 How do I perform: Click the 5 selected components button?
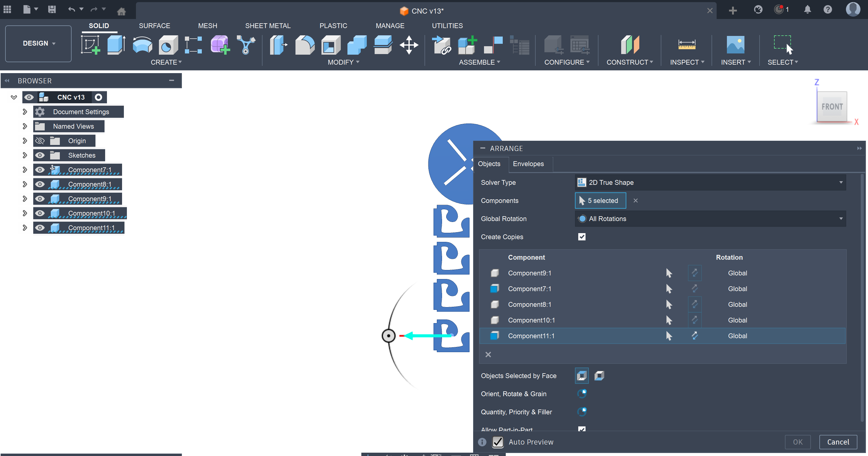coord(600,201)
